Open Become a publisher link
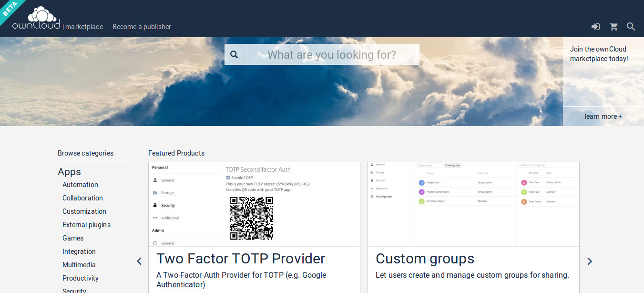The width and height of the screenshot is (644, 293). [x=142, y=27]
